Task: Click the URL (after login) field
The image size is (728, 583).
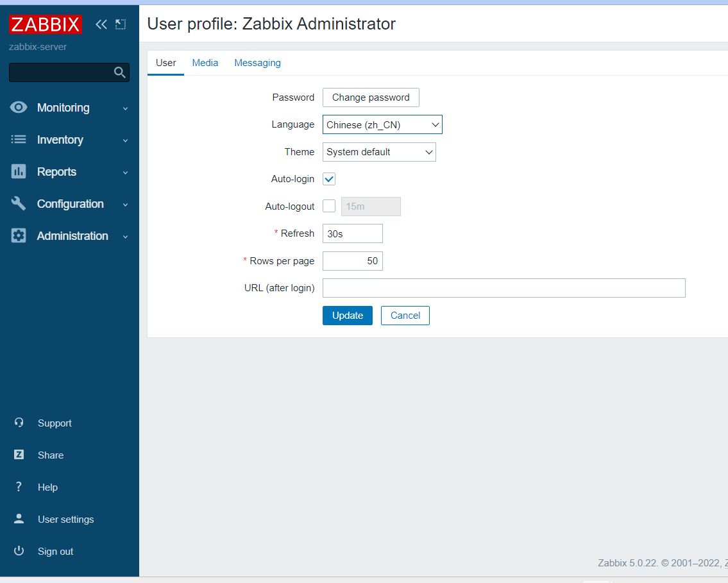Action: pos(504,288)
